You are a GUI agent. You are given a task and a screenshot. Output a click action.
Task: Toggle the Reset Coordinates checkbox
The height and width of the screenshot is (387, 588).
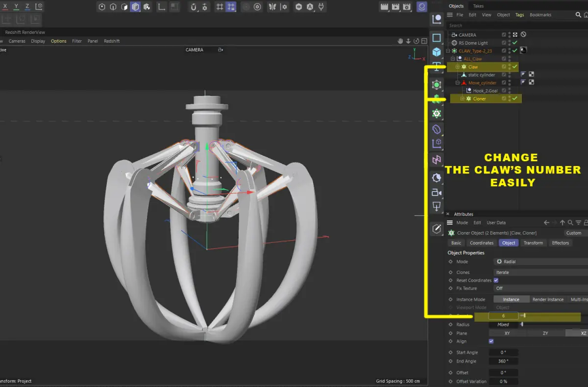[496, 280]
